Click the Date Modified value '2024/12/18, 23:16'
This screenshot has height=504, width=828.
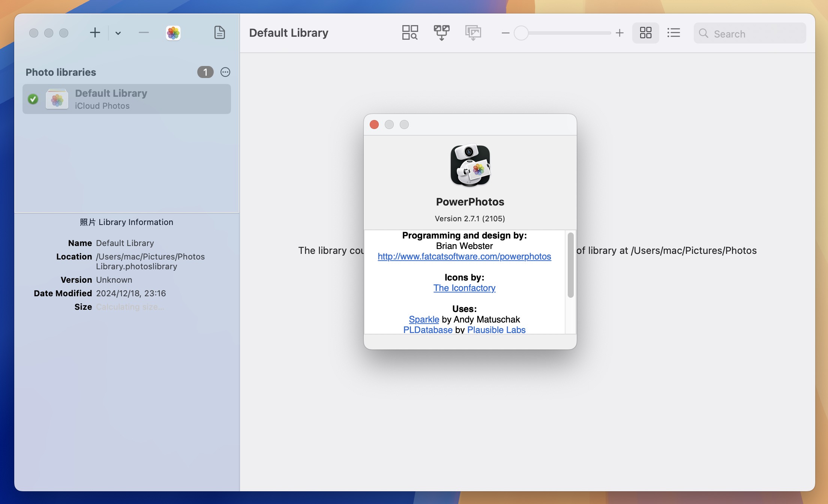tap(131, 293)
